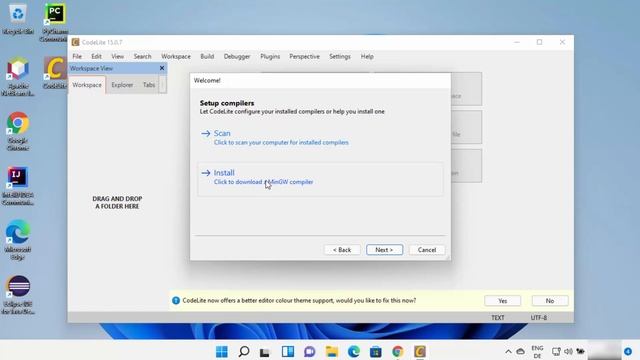Click the network tray icon
640x360 pixels.
556,351
